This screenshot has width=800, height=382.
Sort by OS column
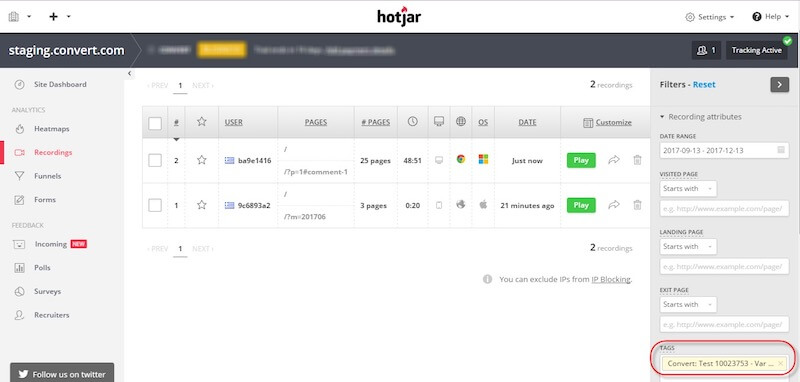click(x=483, y=122)
